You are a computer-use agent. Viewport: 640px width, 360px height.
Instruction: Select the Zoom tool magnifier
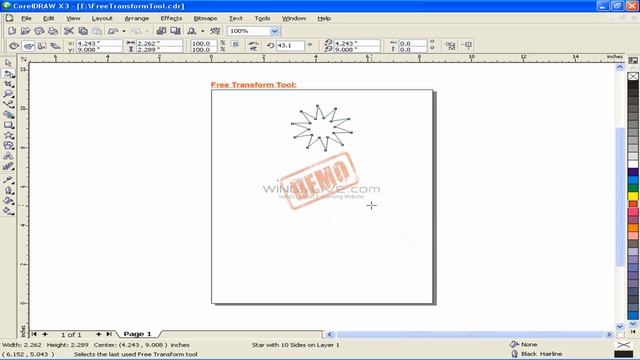[8, 94]
